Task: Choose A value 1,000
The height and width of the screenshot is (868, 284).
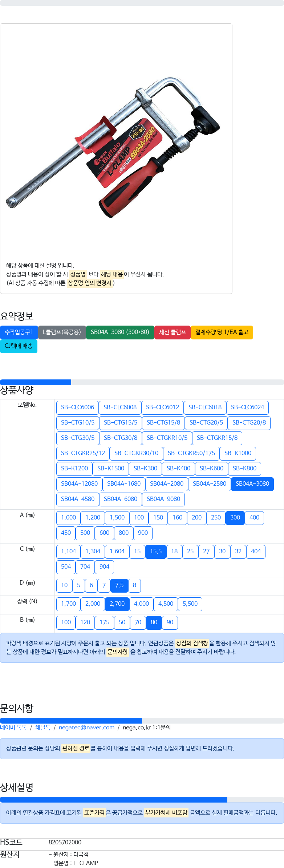Action: (x=68, y=518)
